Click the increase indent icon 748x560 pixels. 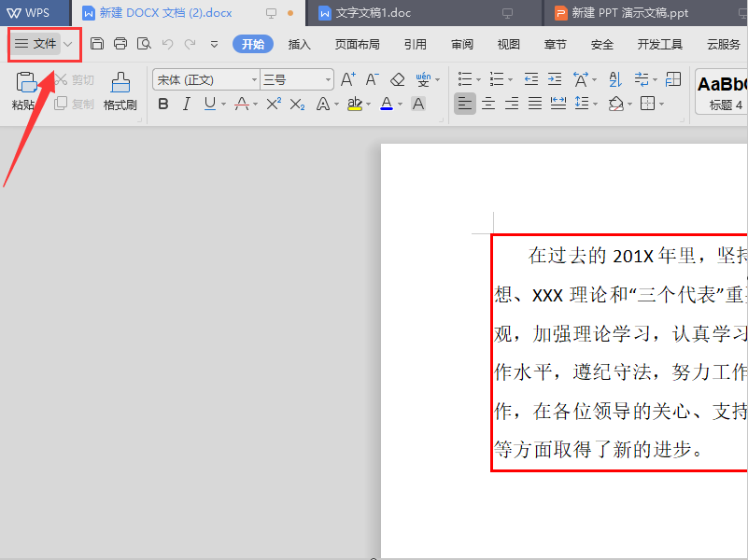555,79
